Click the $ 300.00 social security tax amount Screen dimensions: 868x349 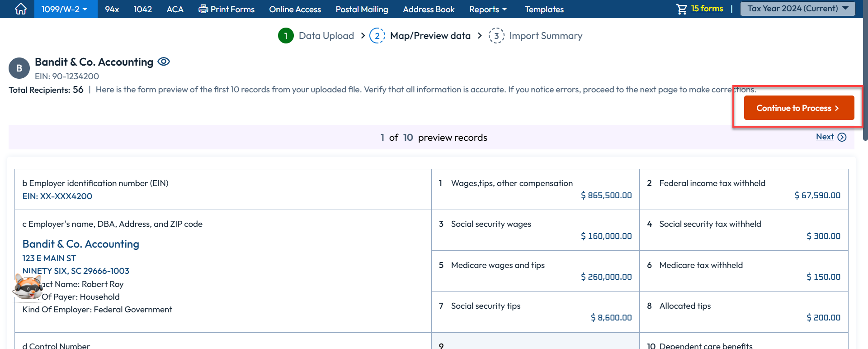823,236
